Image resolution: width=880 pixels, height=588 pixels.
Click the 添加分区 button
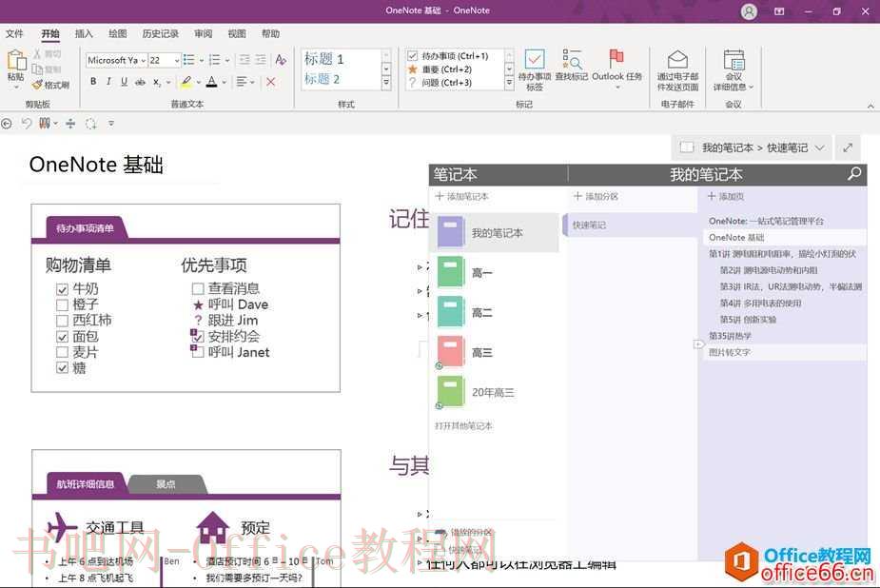[x=596, y=196]
